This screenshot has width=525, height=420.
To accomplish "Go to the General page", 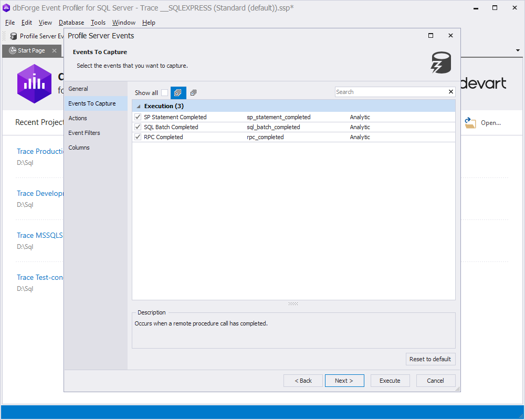I will point(96,89).
